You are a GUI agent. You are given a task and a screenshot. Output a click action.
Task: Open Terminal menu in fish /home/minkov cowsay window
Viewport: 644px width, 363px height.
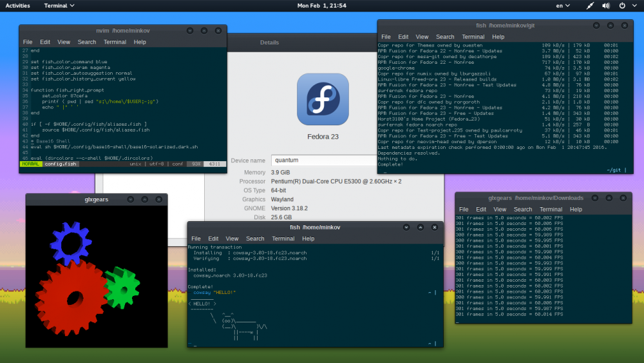[x=283, y=239]
